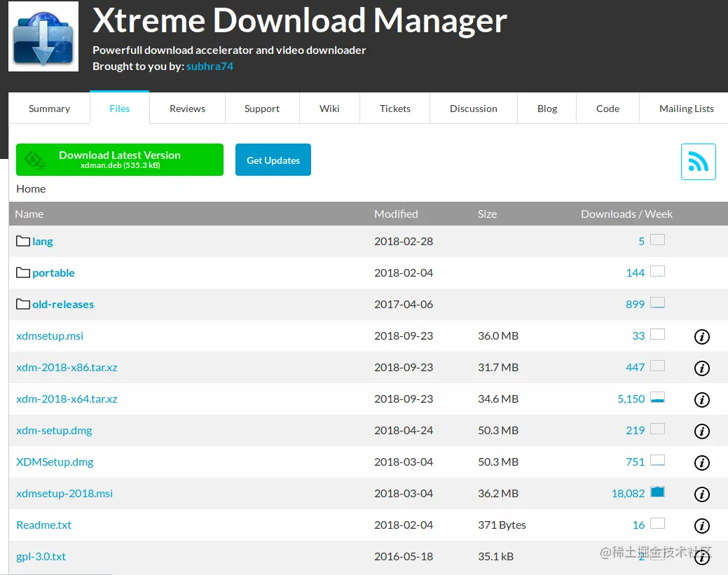Navigate to Home breadcrumb
The height and width of the screenshot is (575, 728).
[x=30, y=188]
